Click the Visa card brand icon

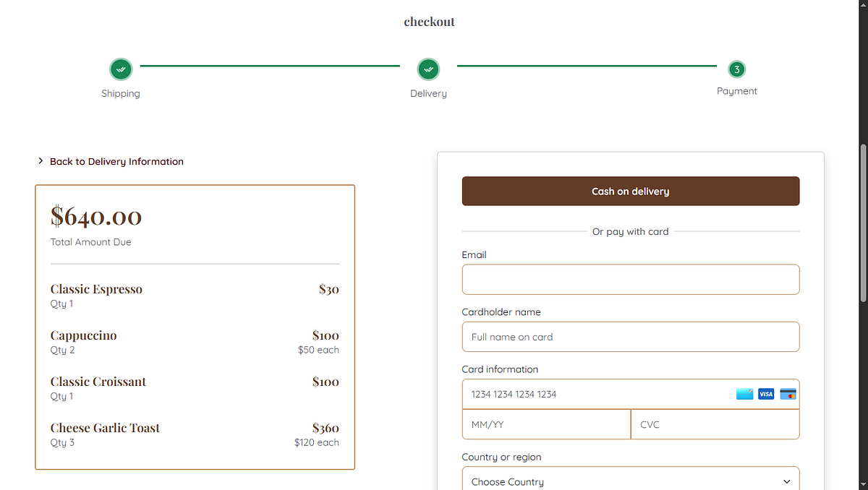click(x=765, y=394)
